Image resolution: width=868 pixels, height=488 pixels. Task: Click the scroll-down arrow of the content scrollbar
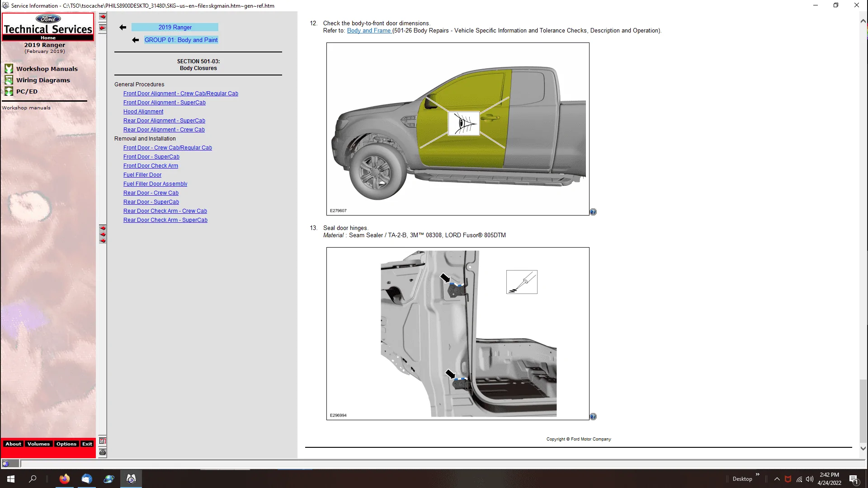click(863, 449)
